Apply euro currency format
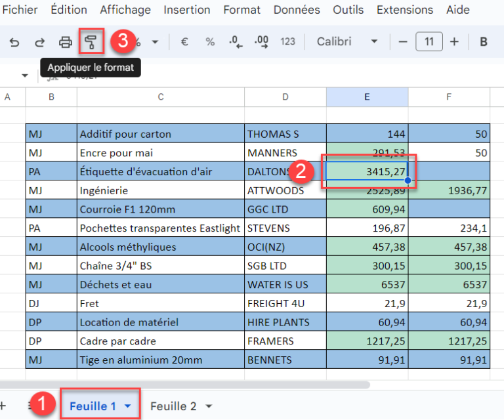 [x=184, y=42]
